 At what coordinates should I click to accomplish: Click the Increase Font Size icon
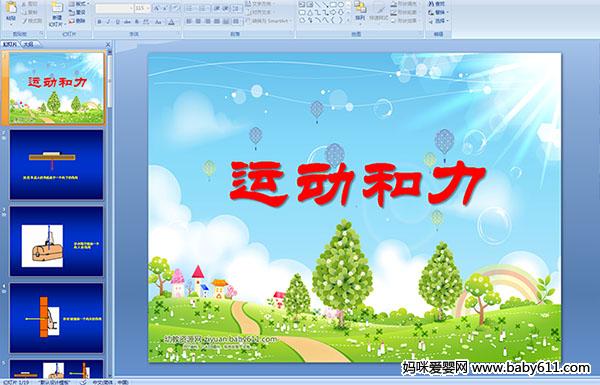(x=157, y=8)
